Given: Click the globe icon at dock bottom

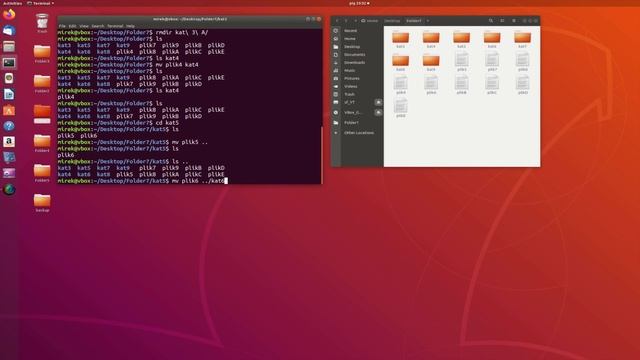Looking at the screenshot, I should click(9, 189).
